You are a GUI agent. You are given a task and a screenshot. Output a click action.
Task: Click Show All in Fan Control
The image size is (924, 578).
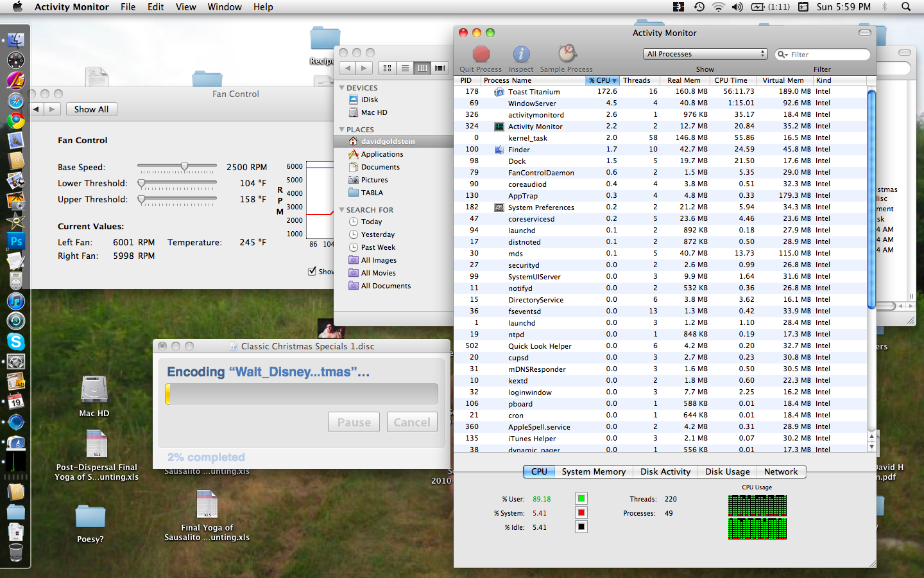click(x=91, y=109)
